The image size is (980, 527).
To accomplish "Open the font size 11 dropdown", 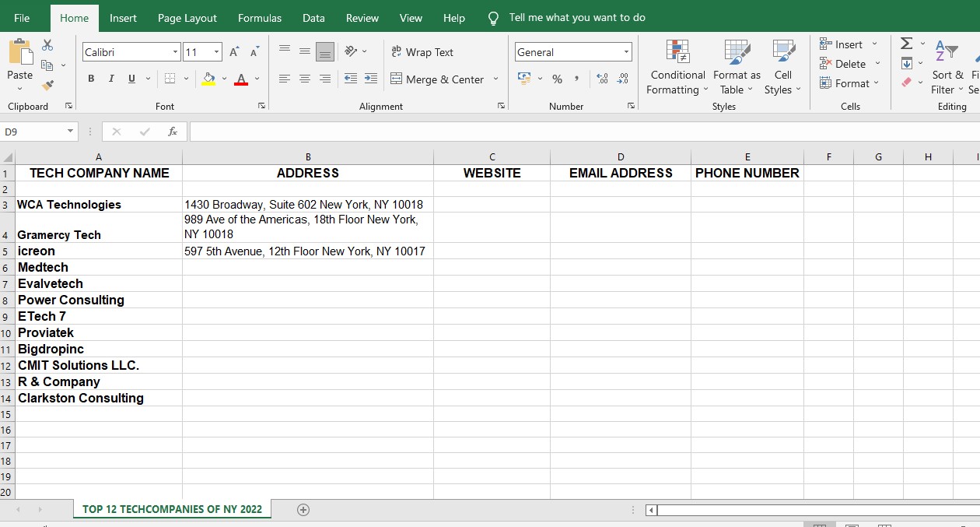I will click(x=216, y=52).
